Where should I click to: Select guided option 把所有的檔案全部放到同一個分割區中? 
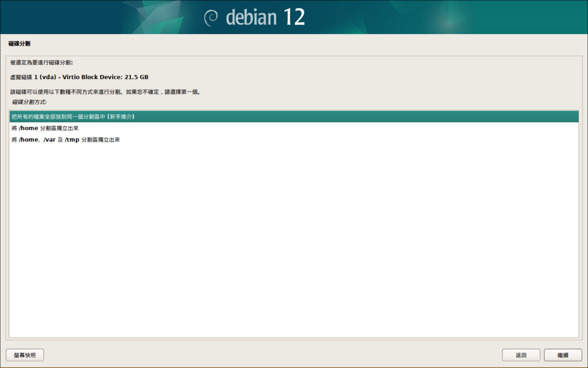pos(74,117)
